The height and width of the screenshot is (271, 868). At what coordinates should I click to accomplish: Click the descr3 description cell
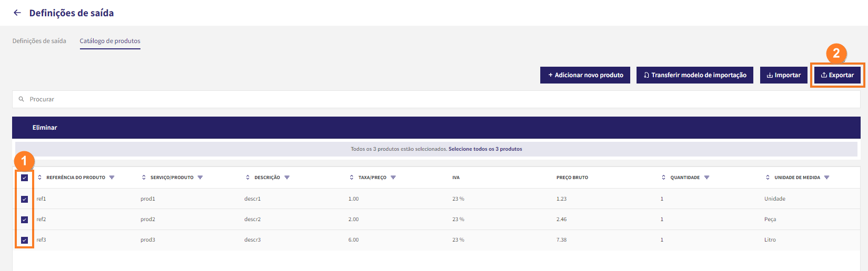[253, 240]
